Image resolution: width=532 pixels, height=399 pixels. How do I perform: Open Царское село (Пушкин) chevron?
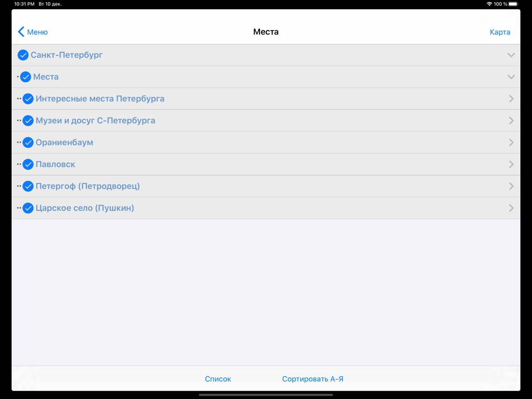(511, 208)
